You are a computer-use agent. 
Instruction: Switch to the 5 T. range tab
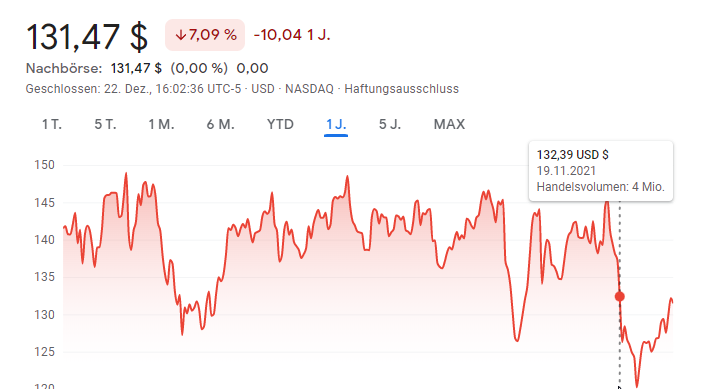coord(105,124)
